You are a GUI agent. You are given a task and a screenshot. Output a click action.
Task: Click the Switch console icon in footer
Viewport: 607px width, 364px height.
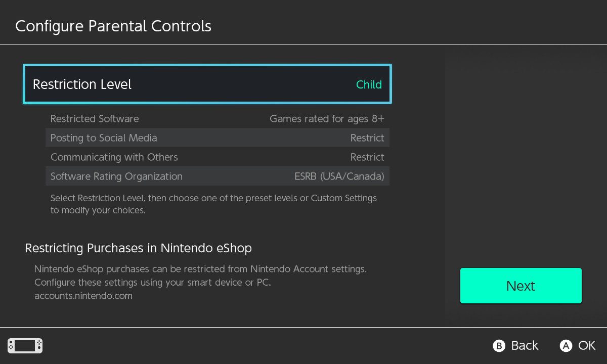[x=25, y=346]
